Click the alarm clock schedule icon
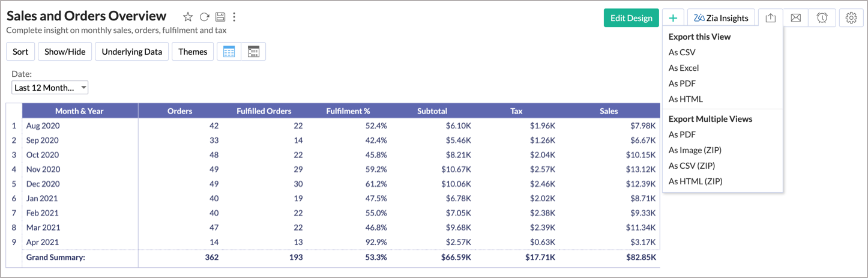 pos(822,18)
